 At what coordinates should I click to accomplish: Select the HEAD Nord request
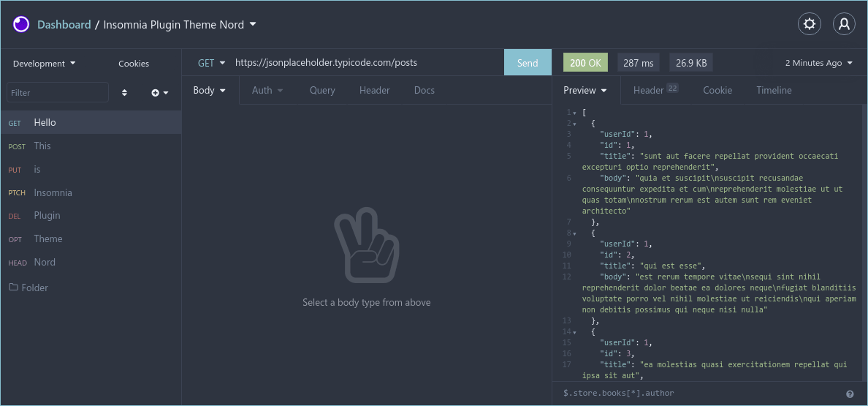(91, 262)
